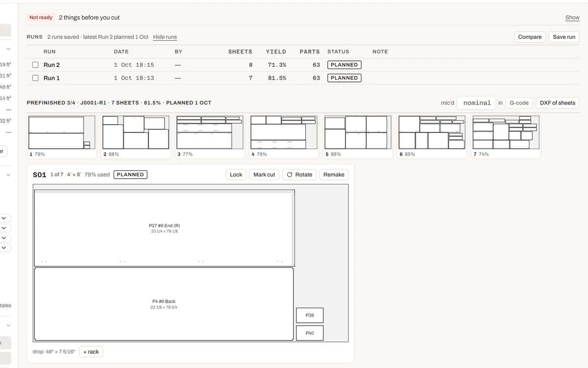Click the Hide runs link
This screenshot has width=588, height=368.
pyautogui.click(x=165, y=37)
